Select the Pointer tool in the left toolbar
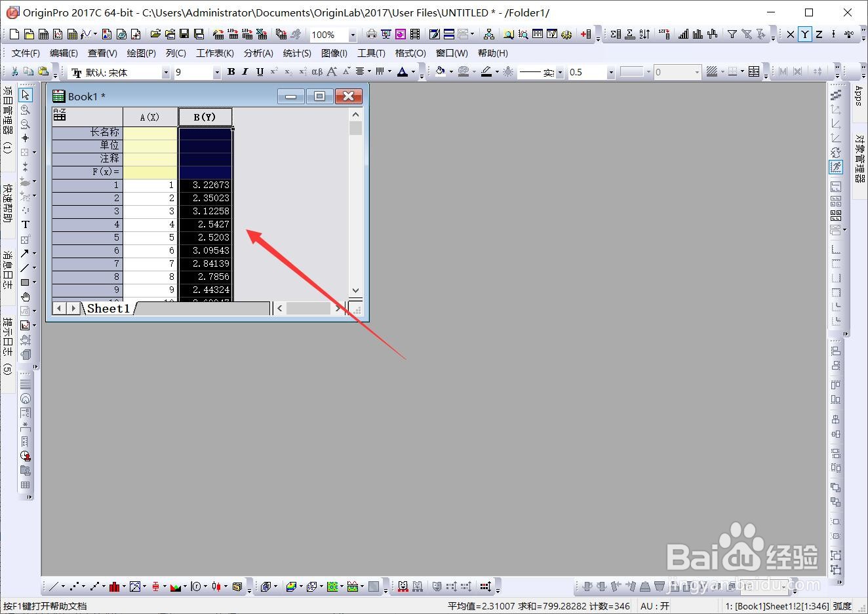Image resolution: width=868 pixels, height=614 pixels. click(26, 95)
